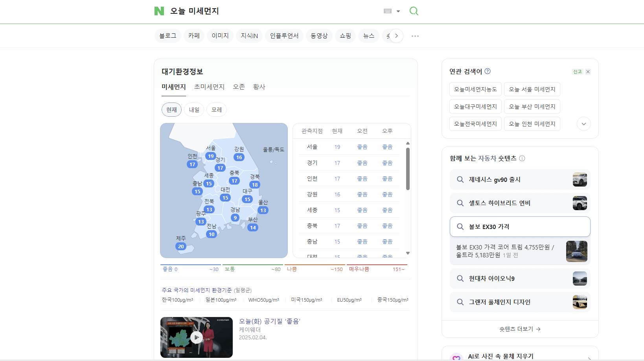This screenshot has width=644, height=361.
Task: Click the green search magnifier icon
Action: click(414, 11)
